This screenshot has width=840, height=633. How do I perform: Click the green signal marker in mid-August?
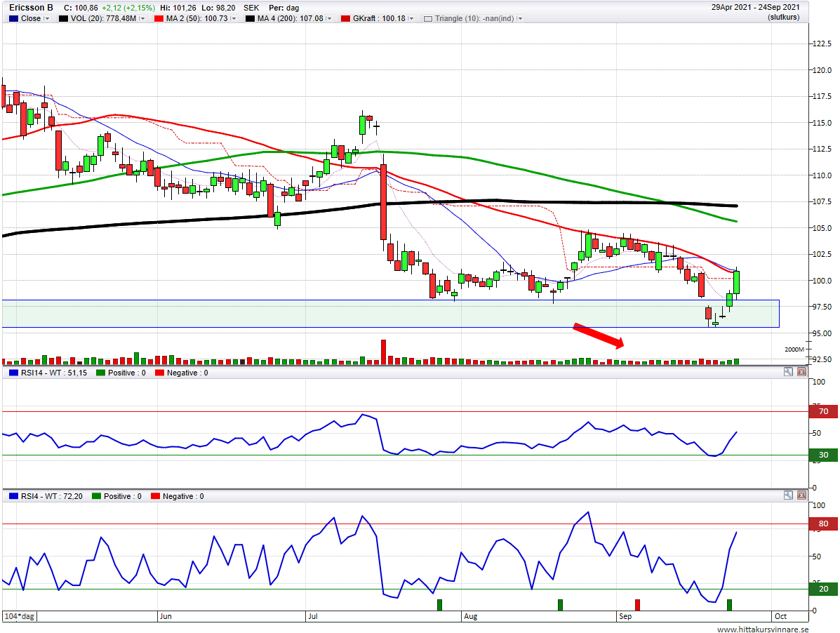tap(561, 605)
